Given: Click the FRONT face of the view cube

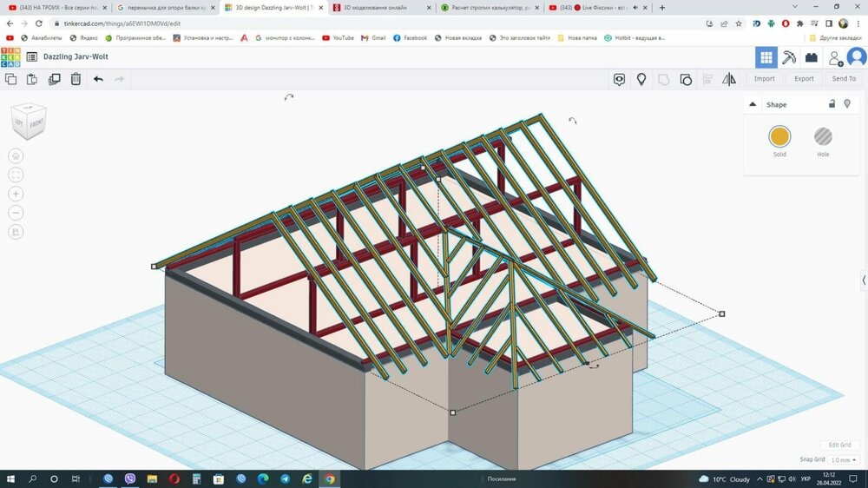Looking at the screenshot, I should tap(36, 124).
